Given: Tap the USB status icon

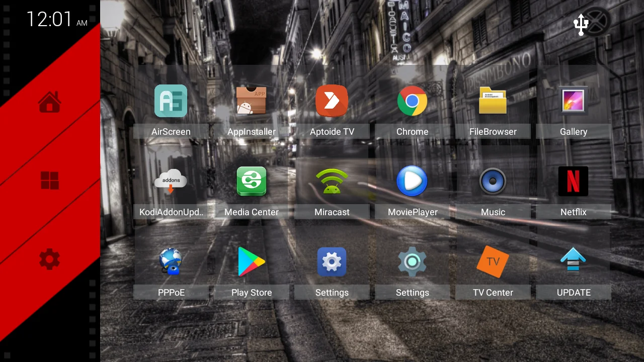Looking at the screenshot, I should coord(581,25).
